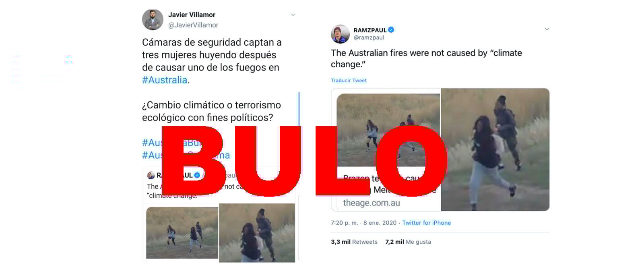The width and height of the screenshot is (644, 272).
Task: View the 7,2 mil Me gusta count
Action: click(x=408, y=242)
